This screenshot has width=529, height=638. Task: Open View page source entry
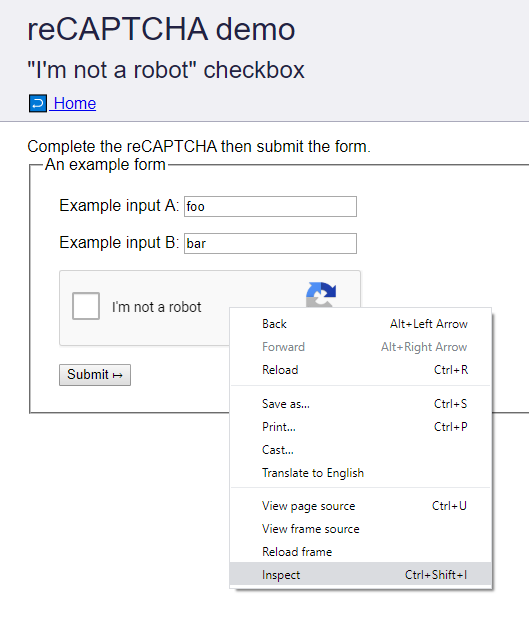[x=361, y=506]
